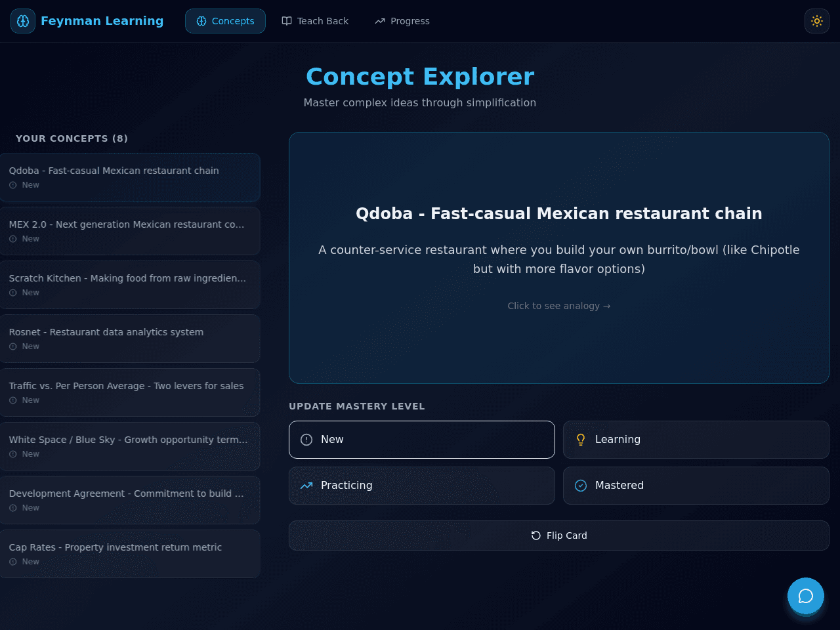
Task: Open the Teach Back tab
Action: point(315,21)
